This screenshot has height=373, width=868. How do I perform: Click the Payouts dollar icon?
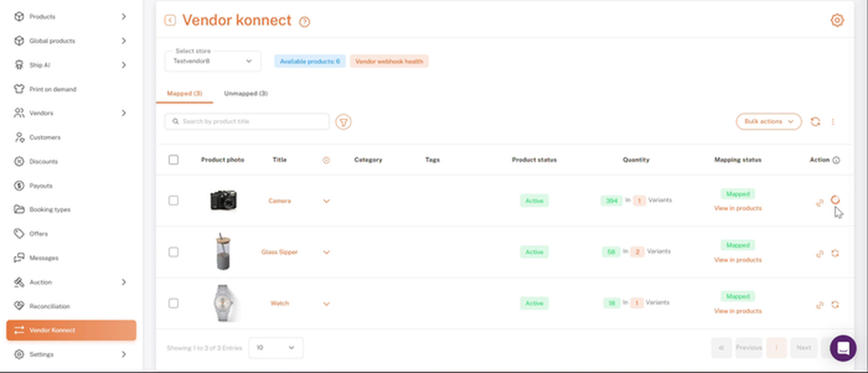(x=19, y=185)
